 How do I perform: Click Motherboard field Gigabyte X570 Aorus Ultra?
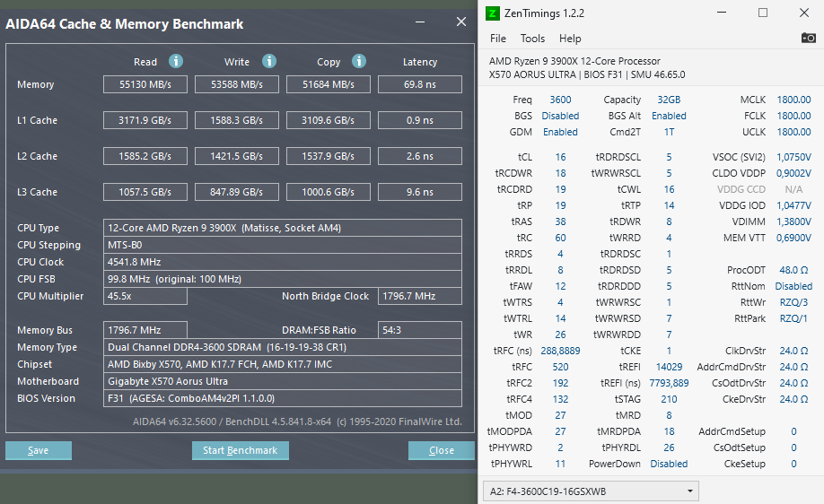pyautogui.click(x=283, y=381)
